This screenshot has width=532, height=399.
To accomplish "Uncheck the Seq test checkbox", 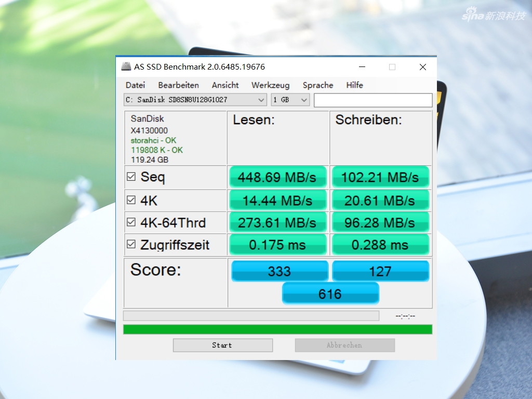I will coord(131,177).
